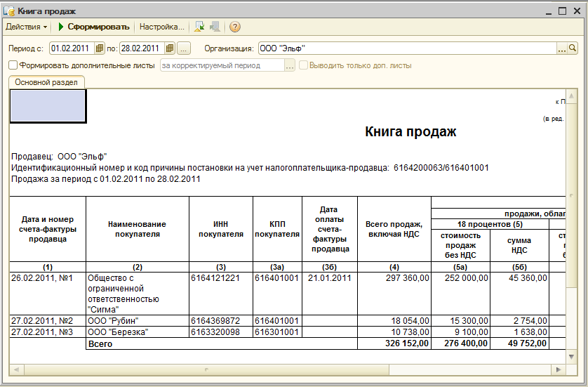The height and width of the screenshot is (387, 588).
Task: Click the greyed save settings toolbar icon
Action: [x=215, y=27]
